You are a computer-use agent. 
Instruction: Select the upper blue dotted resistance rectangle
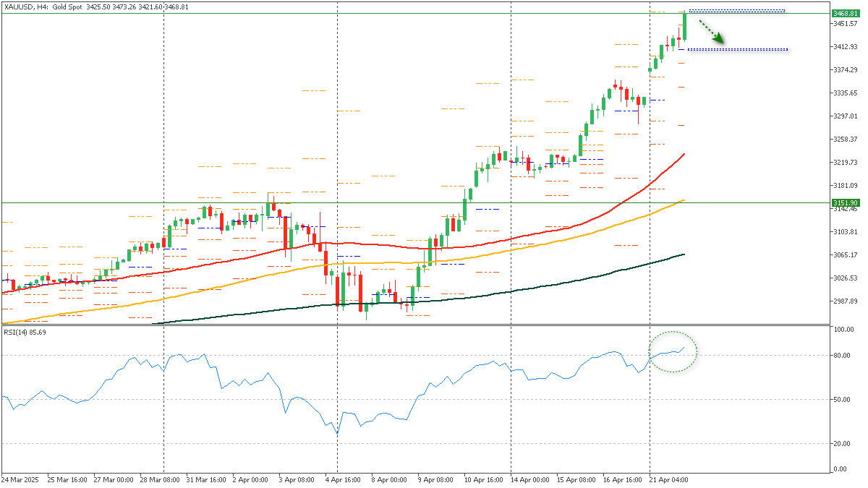click(x=738, y=11)
